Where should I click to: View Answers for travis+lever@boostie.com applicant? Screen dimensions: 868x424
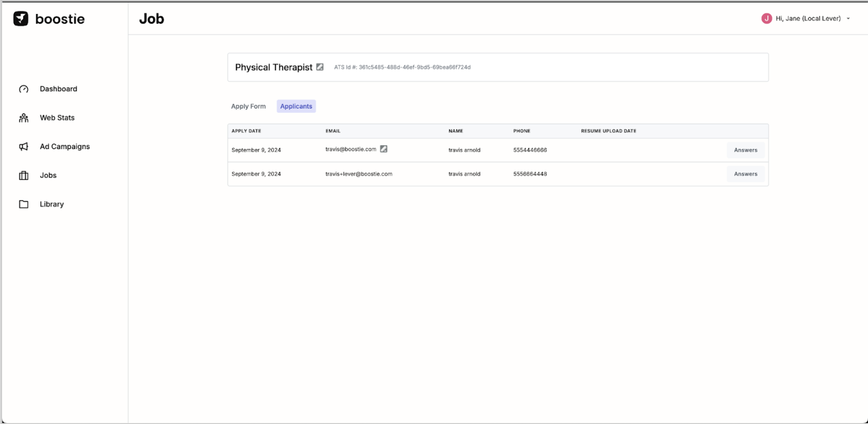click(x=745, y=174)
